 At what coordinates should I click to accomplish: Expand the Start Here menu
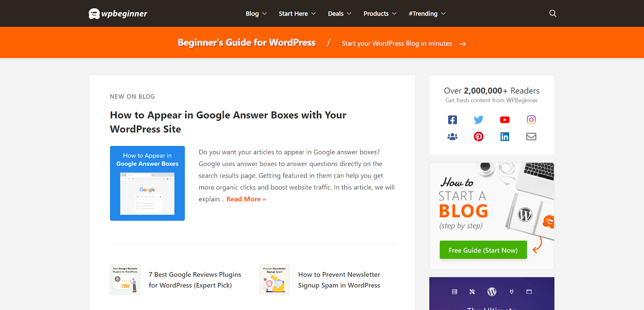click(297, 14)
